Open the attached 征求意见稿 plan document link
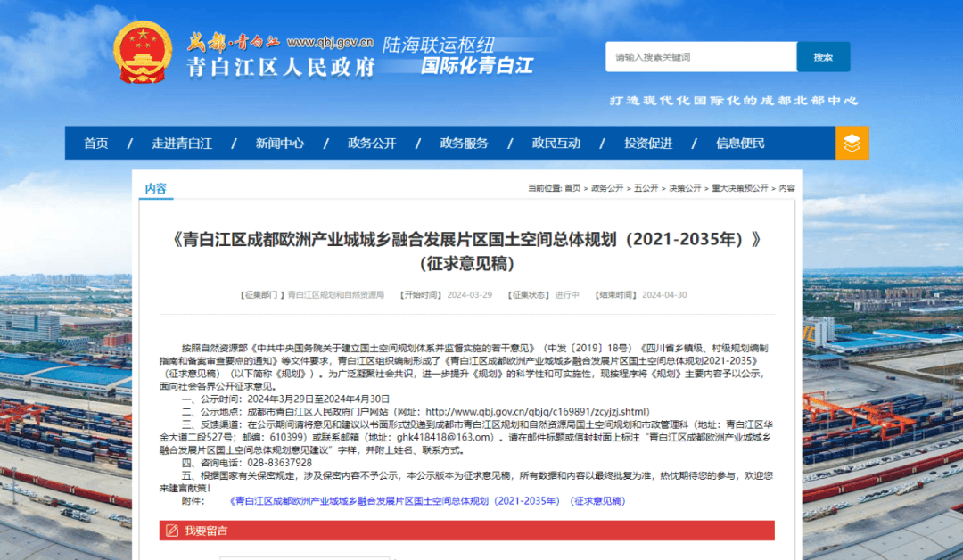The image size is (963, 560). pos(428,501)
